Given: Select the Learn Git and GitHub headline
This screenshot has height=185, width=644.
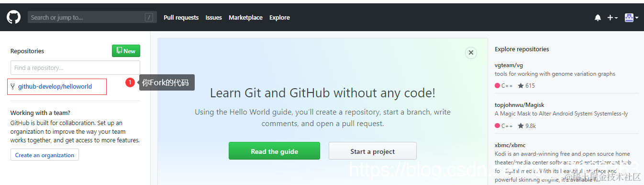Looking at the screenshot, I should pos(322,92).
